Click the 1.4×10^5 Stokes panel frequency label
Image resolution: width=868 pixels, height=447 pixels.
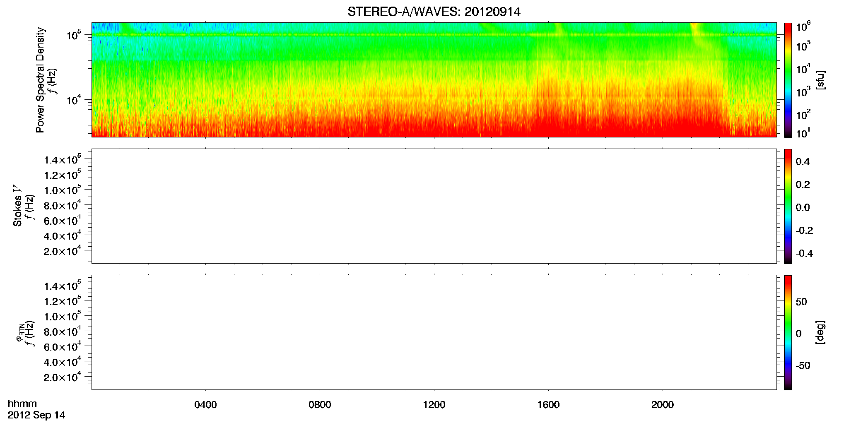(x=63, y=159)
